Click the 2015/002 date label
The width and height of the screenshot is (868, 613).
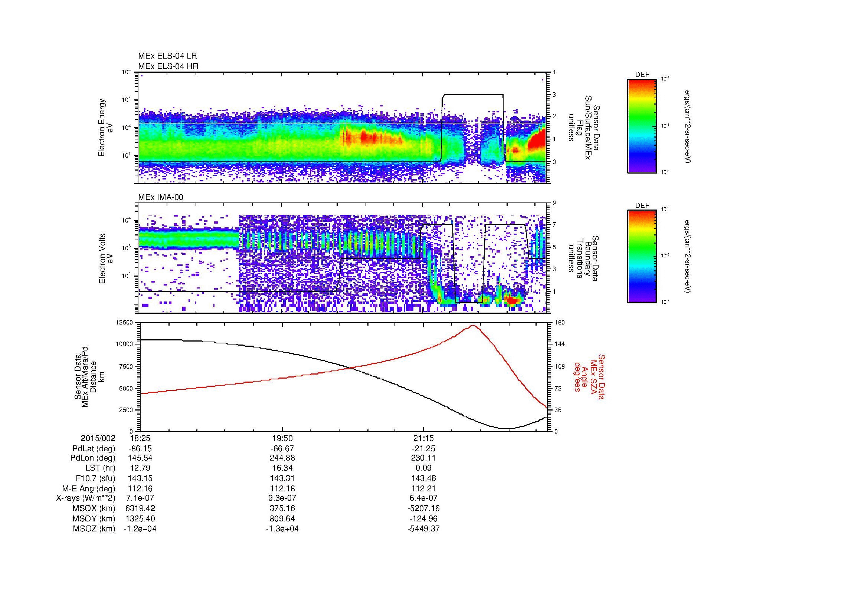tap(98, 438)
